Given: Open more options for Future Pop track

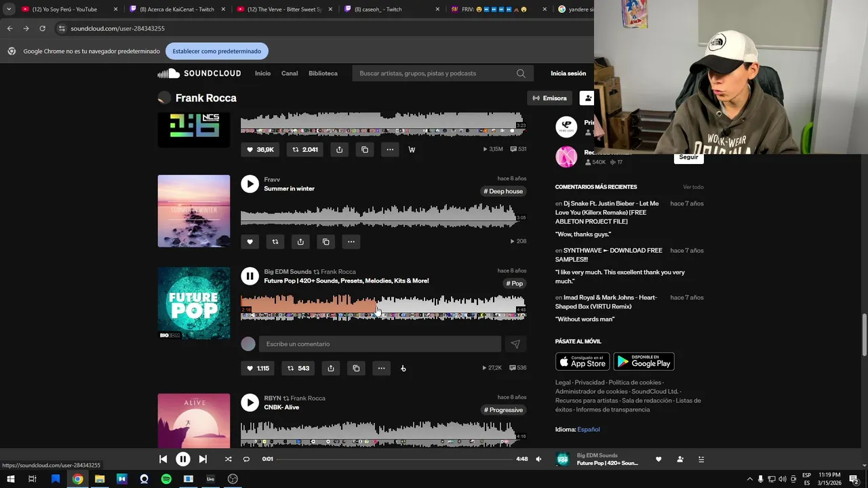Looking at the screenshot, I should point(381,368).
